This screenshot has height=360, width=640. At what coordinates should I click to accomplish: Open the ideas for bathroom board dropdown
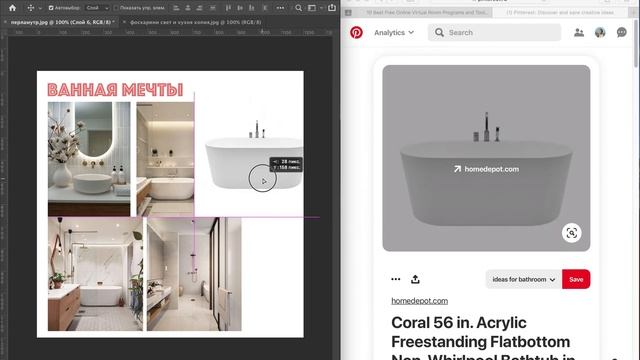(524, 279)
